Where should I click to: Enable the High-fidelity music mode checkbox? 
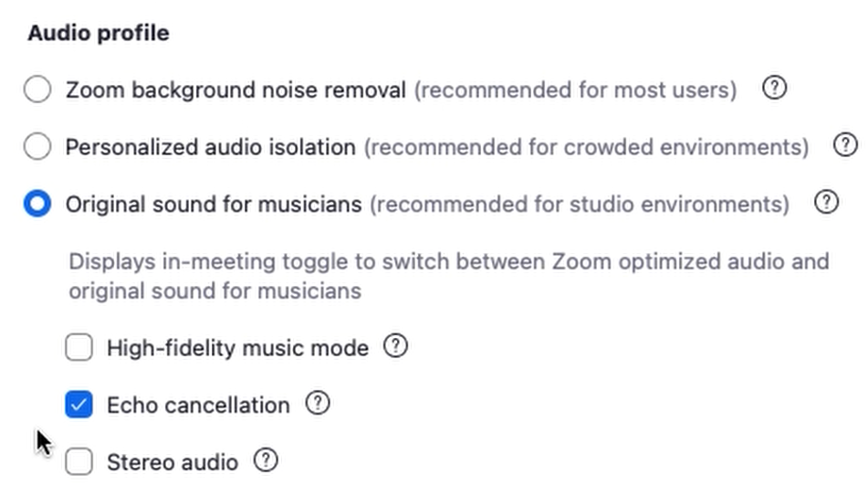79,348
